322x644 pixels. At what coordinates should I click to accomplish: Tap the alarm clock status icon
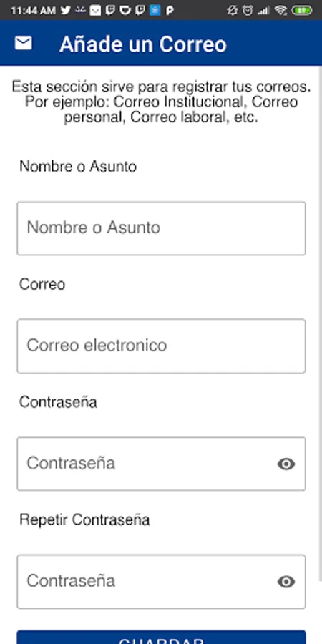248,10
